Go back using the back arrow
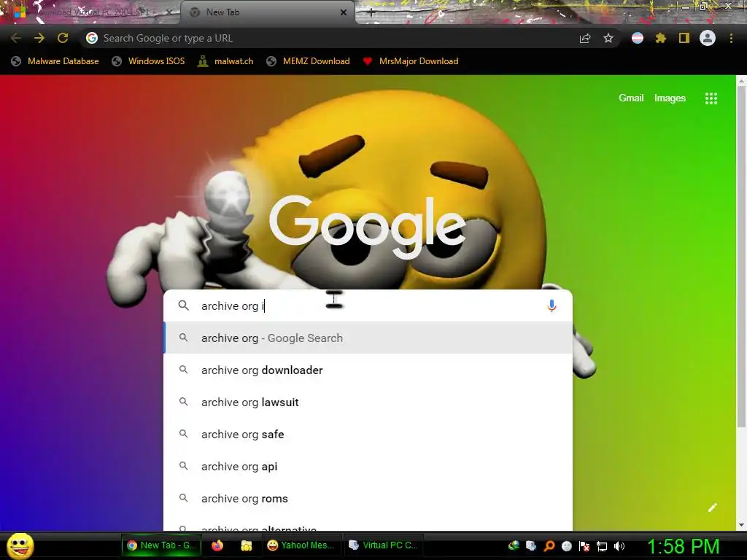 16,38
